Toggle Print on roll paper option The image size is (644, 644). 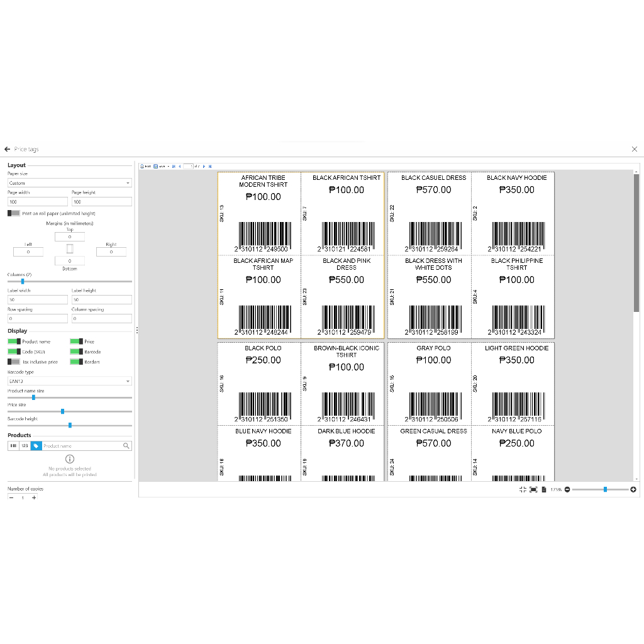point(14,213)
